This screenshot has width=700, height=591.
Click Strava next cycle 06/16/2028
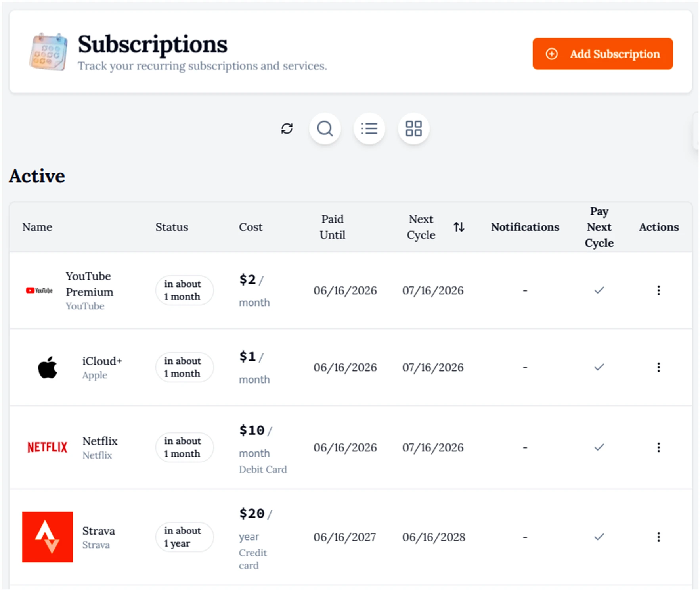tap(434, 537)
